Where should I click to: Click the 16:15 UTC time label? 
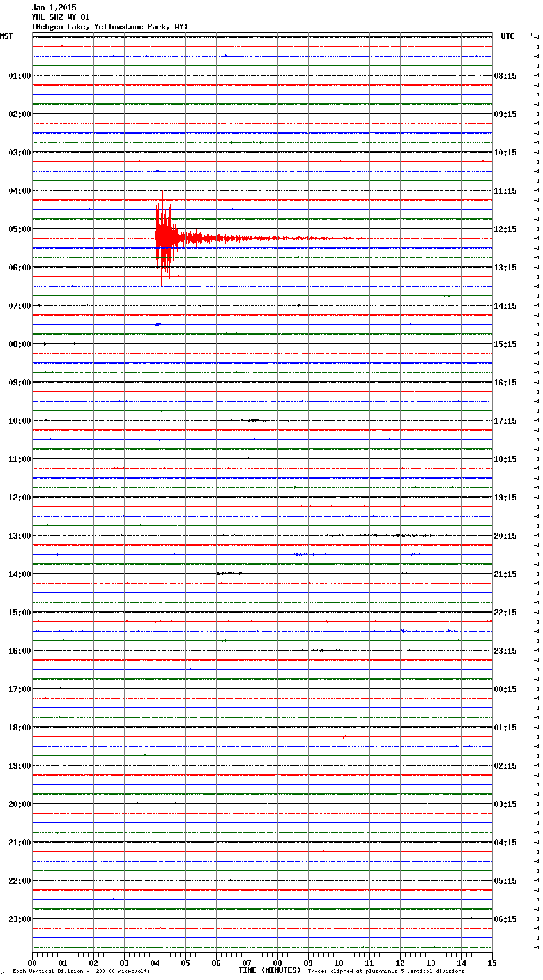[505, 383]
